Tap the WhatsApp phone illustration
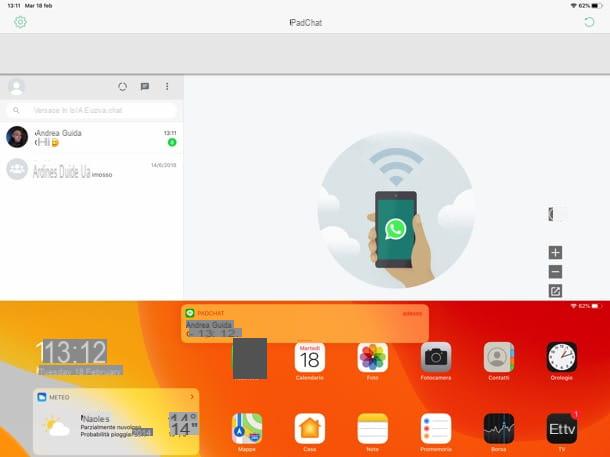This screenshot has height=457, width=610. (396, 210)
